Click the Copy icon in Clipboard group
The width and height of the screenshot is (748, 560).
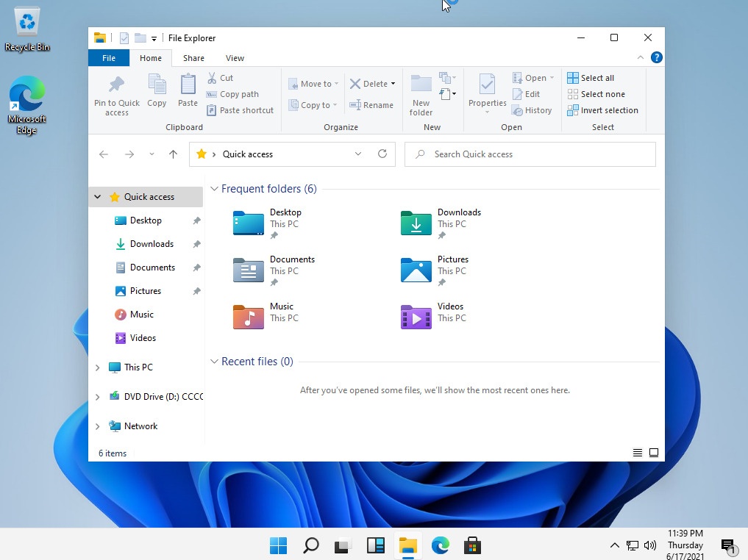pos(157,85)
